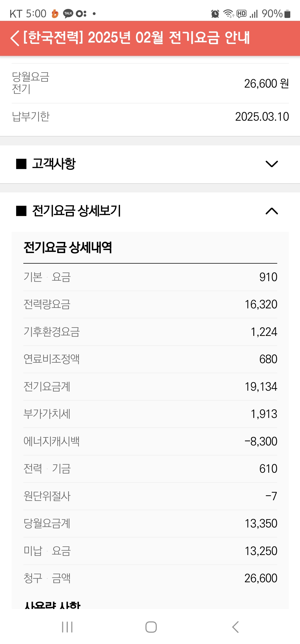300x644 pixels.
Task: Tap the 납부기한 date 2025.03.10
Action: 262,117
